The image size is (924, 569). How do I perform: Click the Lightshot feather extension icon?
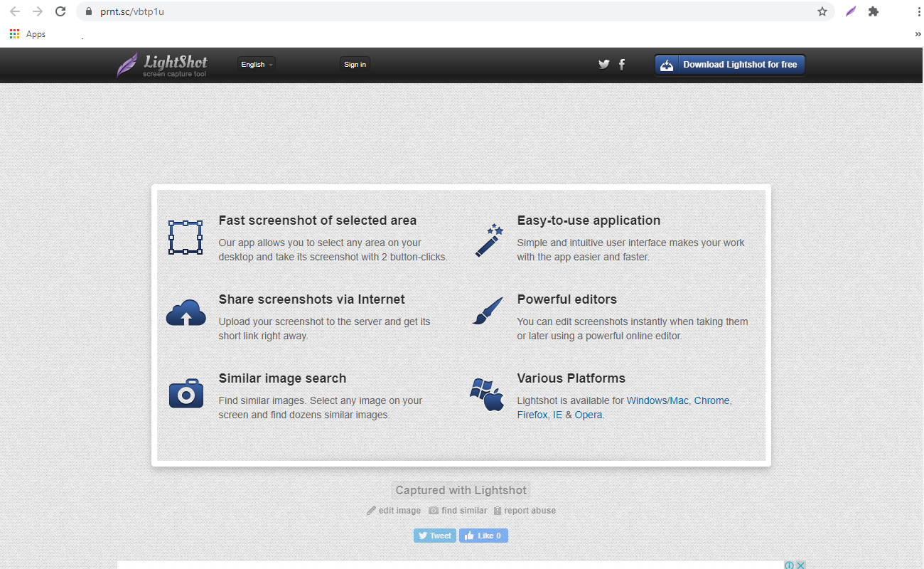(851, 11)
